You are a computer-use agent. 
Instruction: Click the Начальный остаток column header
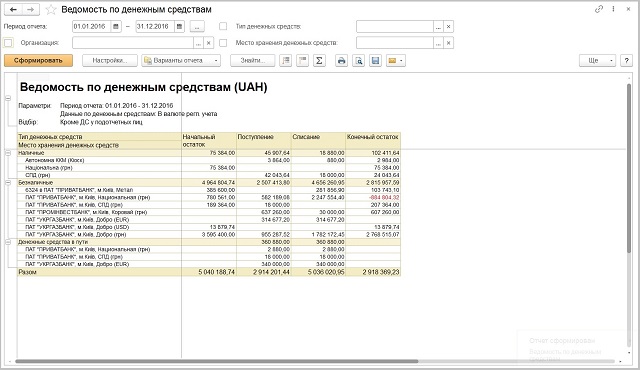click(x=209, y=141)
